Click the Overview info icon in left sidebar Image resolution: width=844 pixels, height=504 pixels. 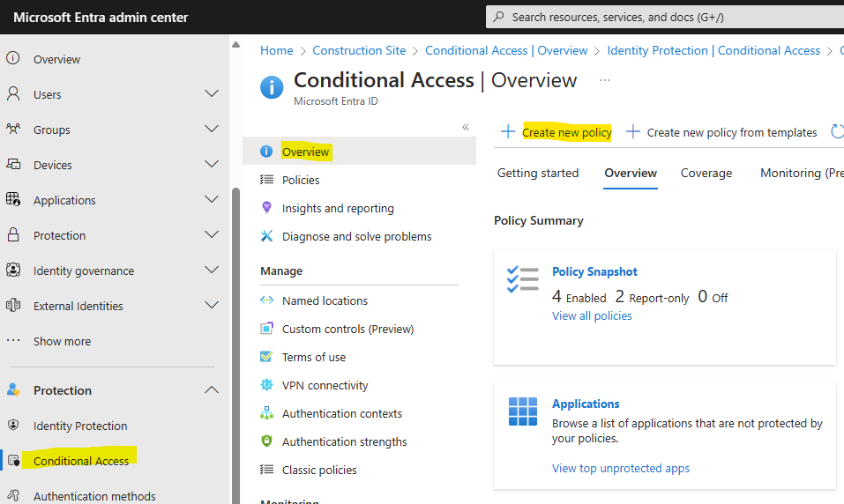(13, 58)
